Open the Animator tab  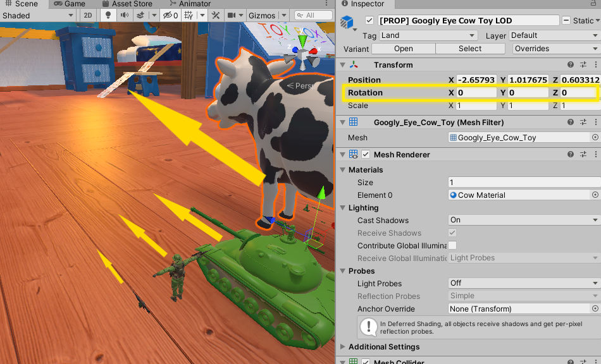pyautogui.click(x=190, y=4)
